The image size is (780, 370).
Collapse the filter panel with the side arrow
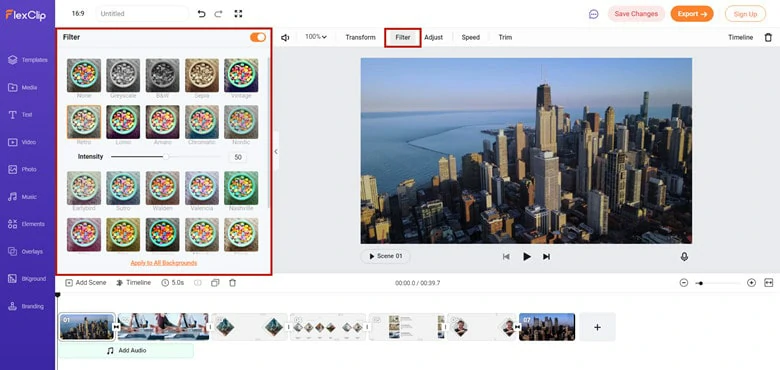[x=276, y=152]
